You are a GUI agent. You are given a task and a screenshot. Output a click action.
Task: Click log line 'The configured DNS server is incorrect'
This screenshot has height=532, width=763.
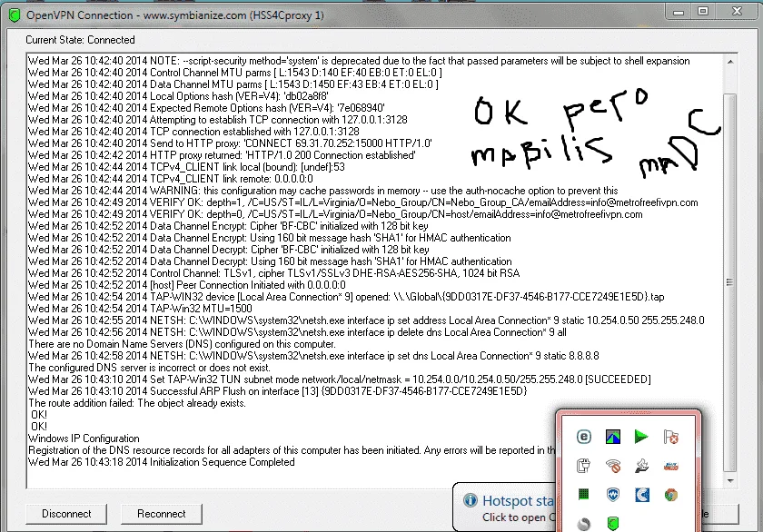(x=149, y=368)
